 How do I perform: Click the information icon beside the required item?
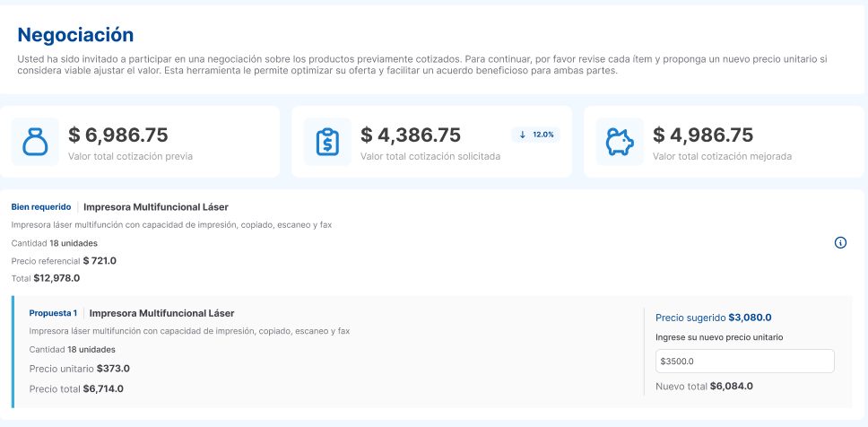pyautogui.click(x=840, y=242)
